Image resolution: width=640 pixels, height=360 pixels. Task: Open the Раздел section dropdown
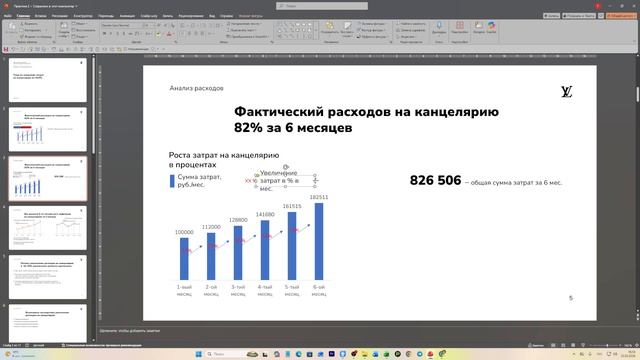pos(81,37)
